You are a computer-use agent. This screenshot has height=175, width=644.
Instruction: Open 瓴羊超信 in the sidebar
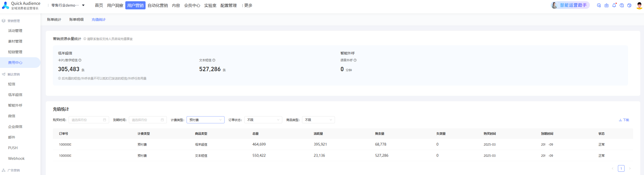pos(15,95)
